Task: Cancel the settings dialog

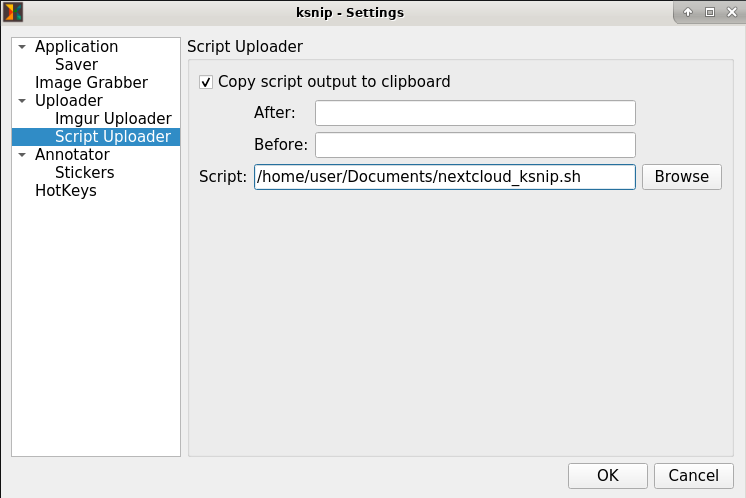Action: [x=694, y=476]
